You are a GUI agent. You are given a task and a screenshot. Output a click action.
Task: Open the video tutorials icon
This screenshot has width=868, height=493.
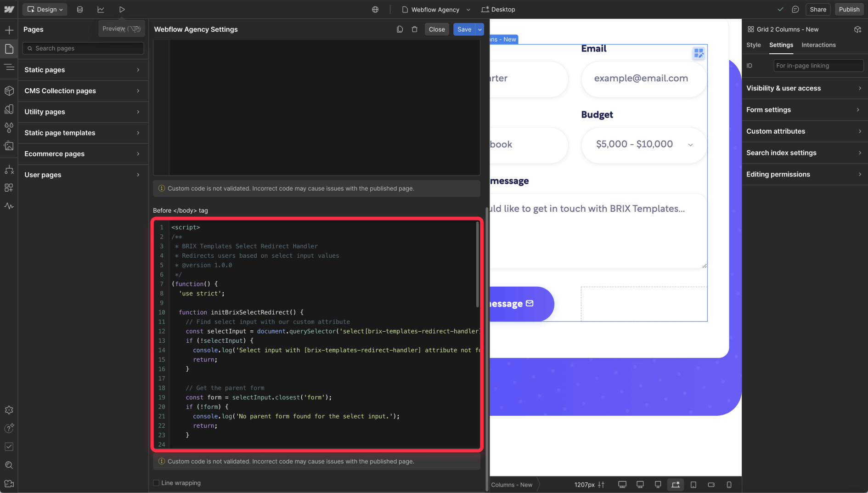(x=9, y=483)
